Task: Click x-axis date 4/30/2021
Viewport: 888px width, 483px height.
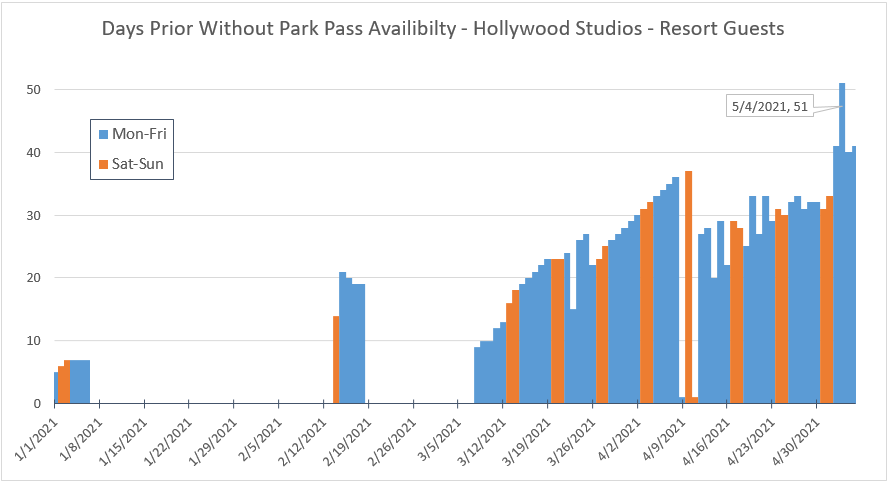Action: tap(796, 442)
